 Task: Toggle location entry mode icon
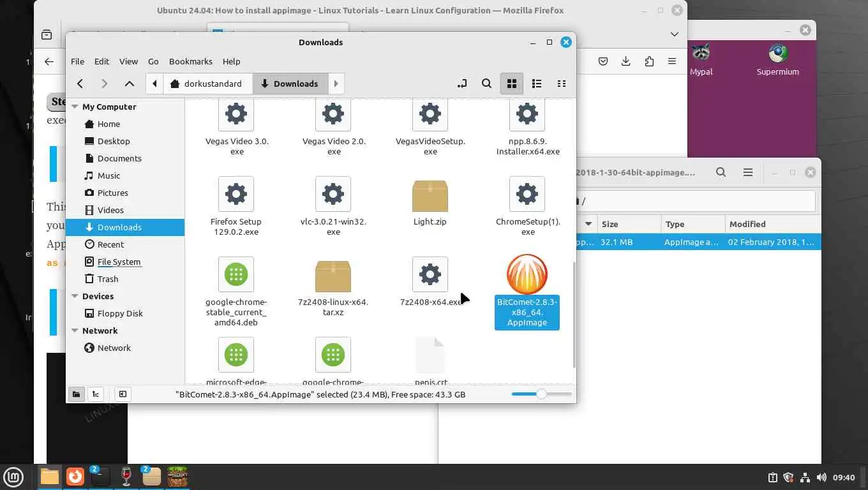pos(462,84)
